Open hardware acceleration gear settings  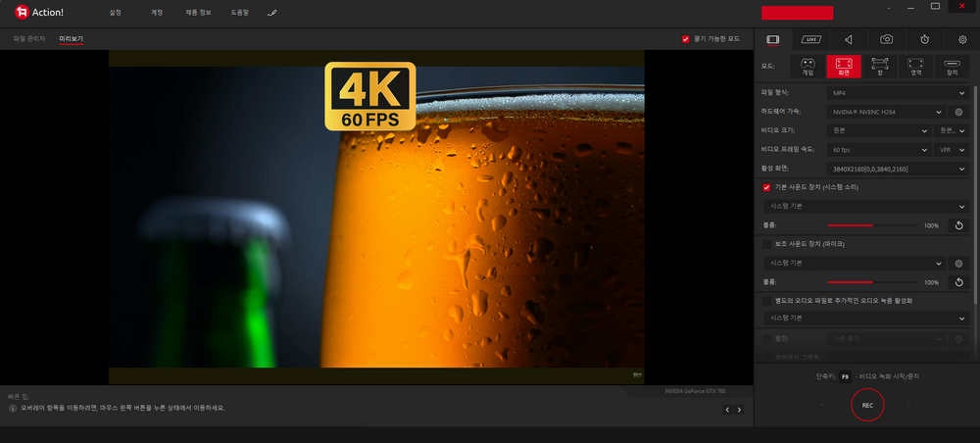coord(958,112)
